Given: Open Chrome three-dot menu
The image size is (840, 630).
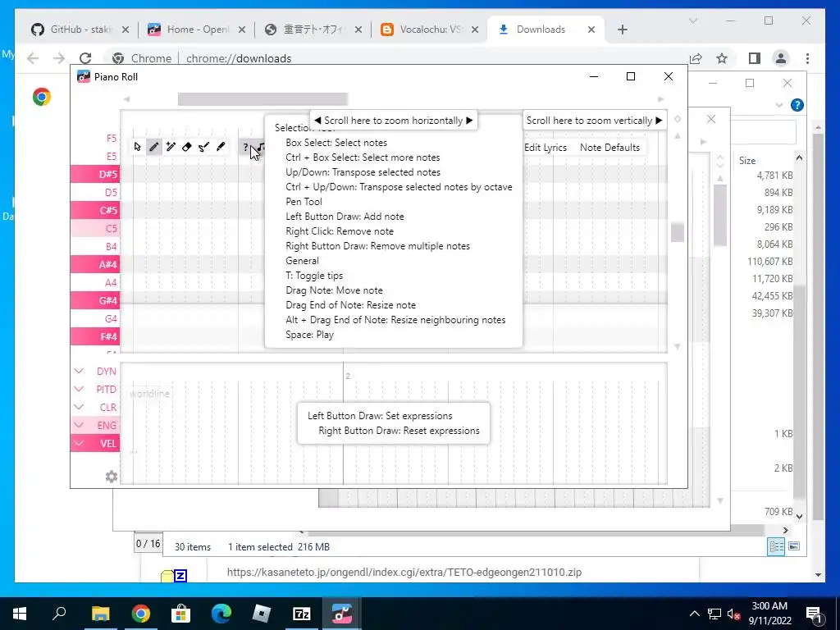Looking at the screenshot, I should point(807,58).
